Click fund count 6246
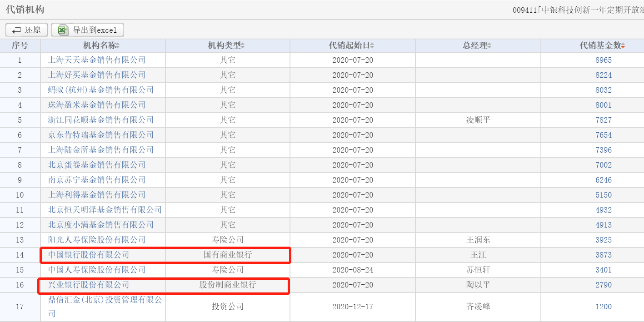This screenshot has width=644, height=322. 604,180
